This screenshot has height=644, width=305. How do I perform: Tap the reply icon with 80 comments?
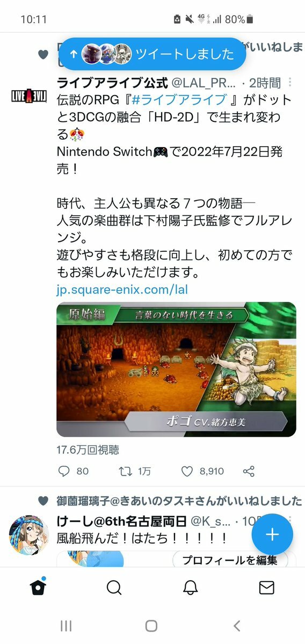tap(63, 471)
